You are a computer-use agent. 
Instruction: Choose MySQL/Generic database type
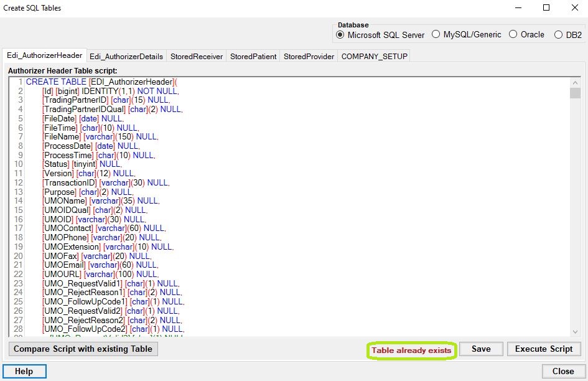[466, 34]
